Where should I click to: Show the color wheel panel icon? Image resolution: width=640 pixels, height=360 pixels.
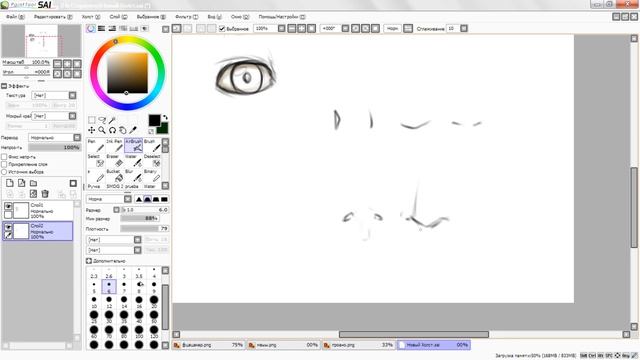point(91,29)
